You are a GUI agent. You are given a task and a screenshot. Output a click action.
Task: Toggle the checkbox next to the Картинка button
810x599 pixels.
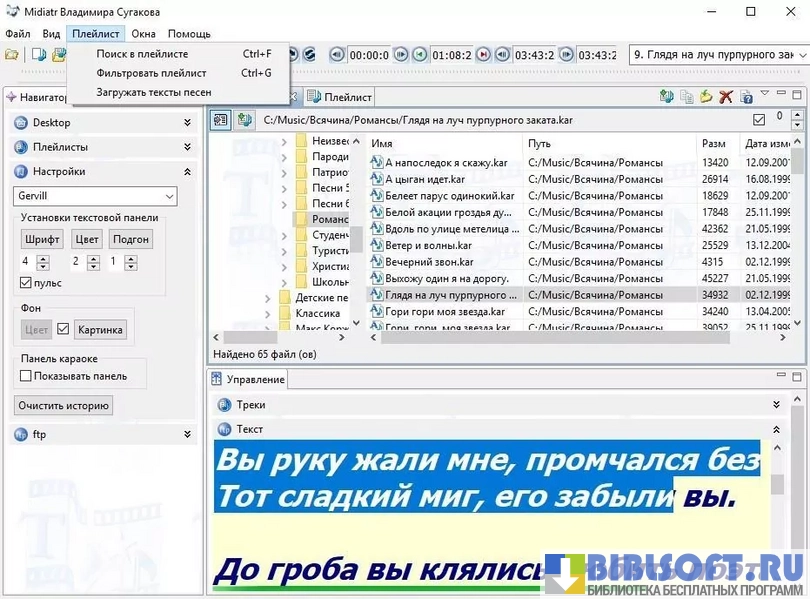(x=63, y=329)
